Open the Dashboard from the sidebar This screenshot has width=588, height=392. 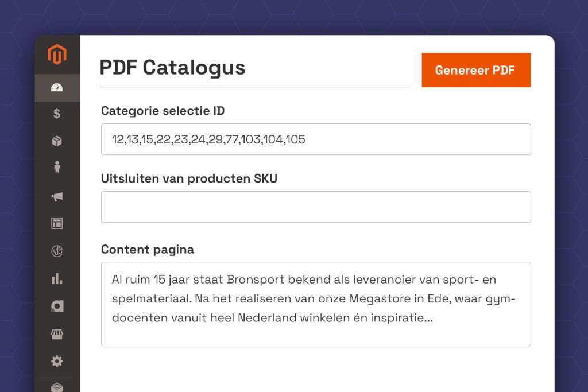(x=57, y=88)
